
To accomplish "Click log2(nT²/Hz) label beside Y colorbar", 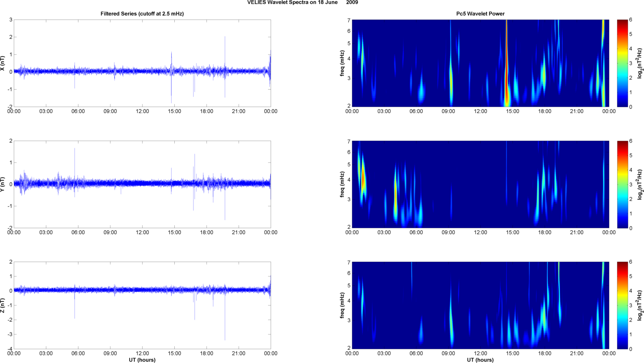I will [x=639, y=184].
